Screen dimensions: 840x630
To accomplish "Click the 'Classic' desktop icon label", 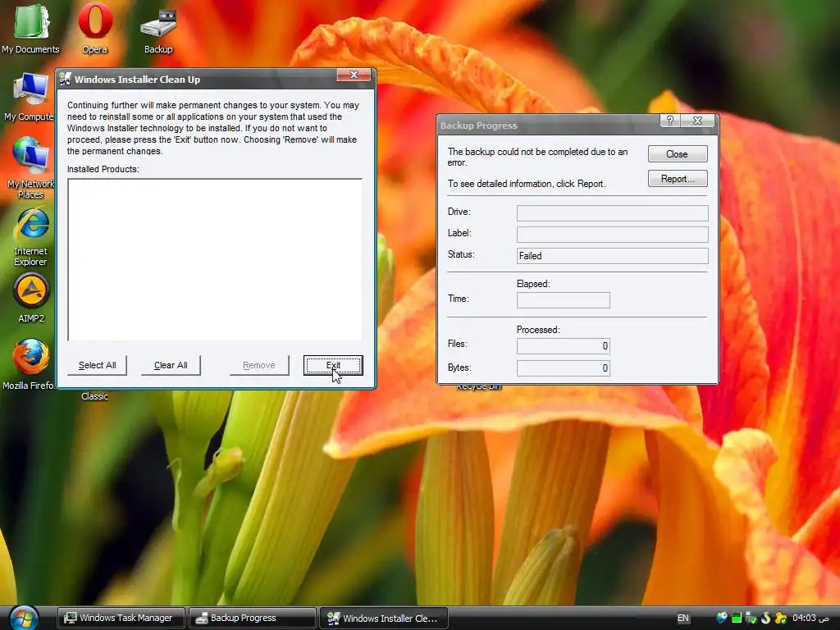I will coord(95,396).
